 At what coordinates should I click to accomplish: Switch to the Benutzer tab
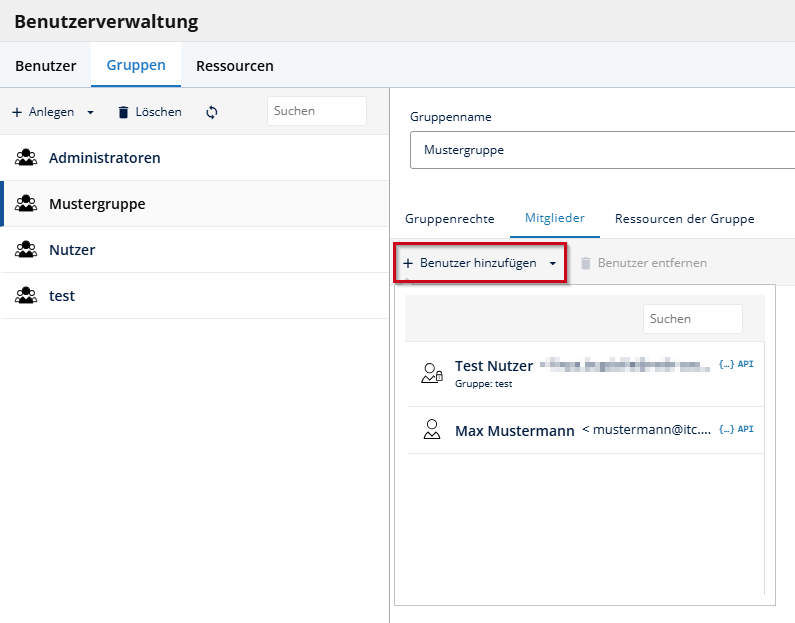click(46, 66)
